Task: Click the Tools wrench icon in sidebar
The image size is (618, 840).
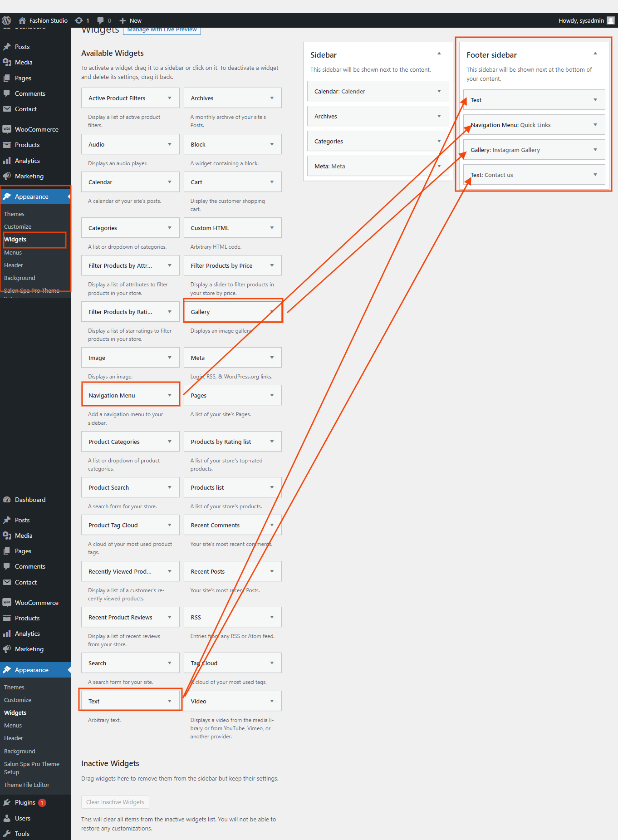Action: 7,834
